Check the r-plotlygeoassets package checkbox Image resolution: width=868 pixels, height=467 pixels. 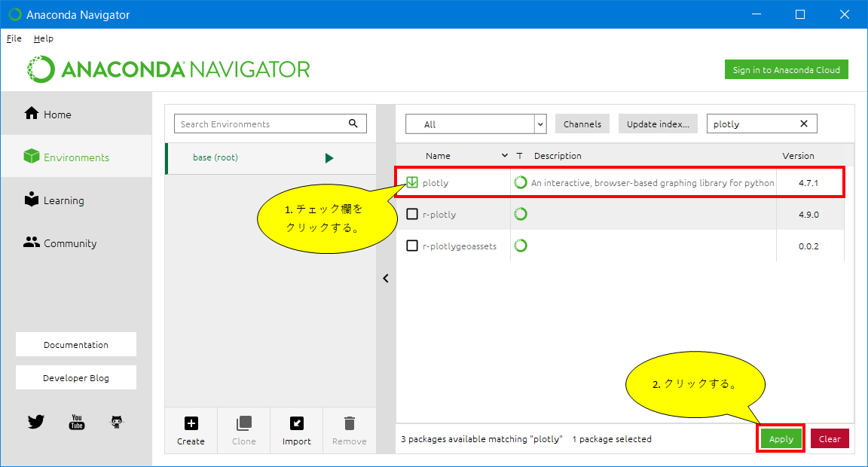pyautogui.click(x=412, y=246)
